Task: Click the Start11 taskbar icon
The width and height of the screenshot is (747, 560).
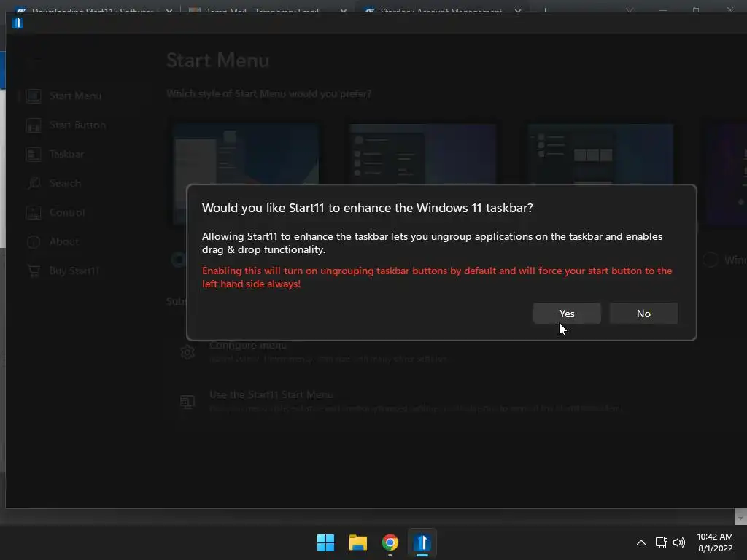Action: pos(422,542)
